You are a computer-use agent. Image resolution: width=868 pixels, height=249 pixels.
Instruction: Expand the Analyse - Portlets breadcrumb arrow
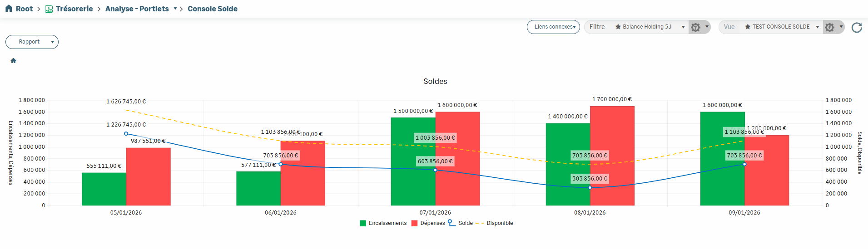coord(175,9)
